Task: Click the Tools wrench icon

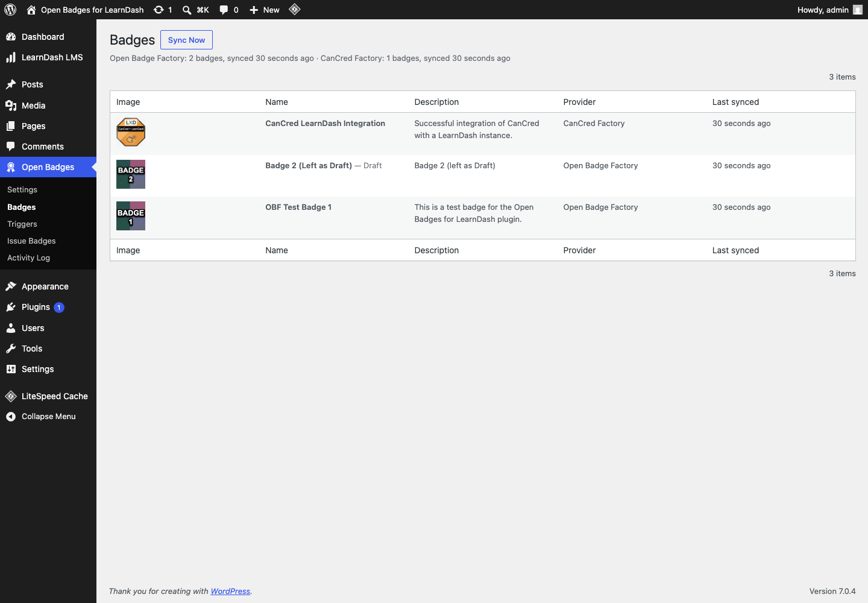Action: (x=11, y=349)
